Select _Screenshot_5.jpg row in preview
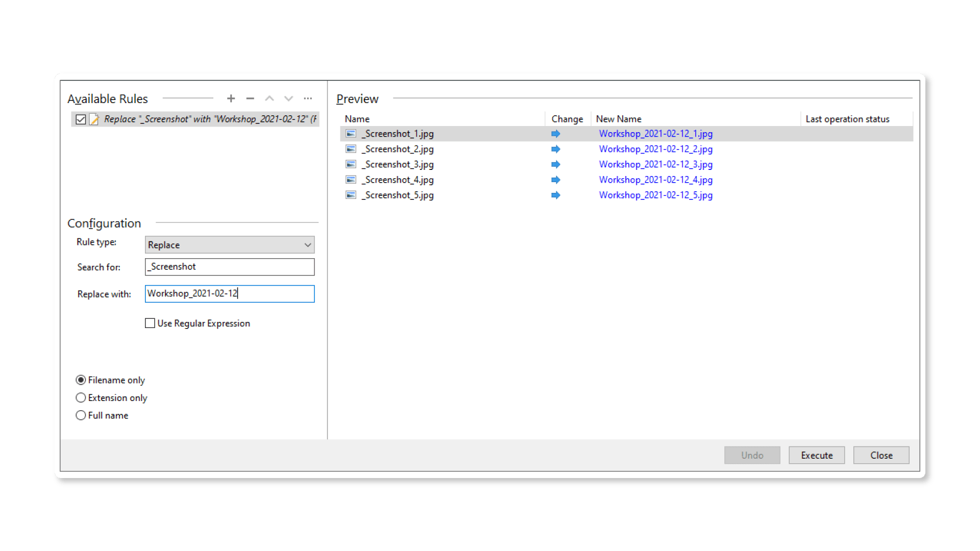Image resolution: width=980 pixels, height=551 pixels. (x=399, y=195)
